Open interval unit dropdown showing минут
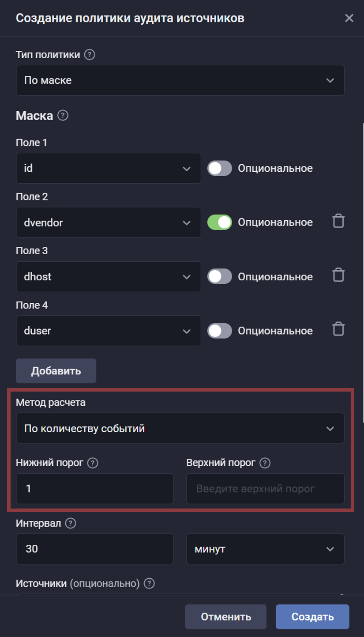Image resolution: width=364 pixels, height=637 pixels. click(265, 549)
